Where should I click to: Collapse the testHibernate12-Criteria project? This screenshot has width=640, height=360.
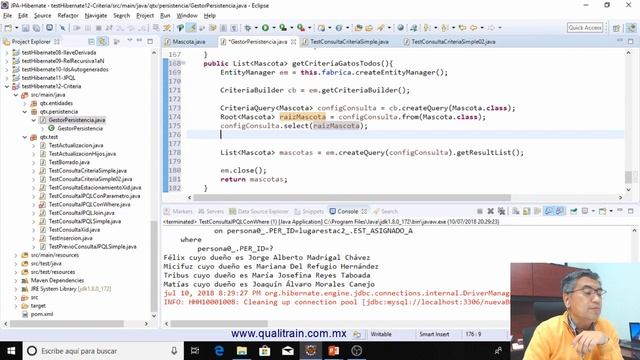point(7,86)
